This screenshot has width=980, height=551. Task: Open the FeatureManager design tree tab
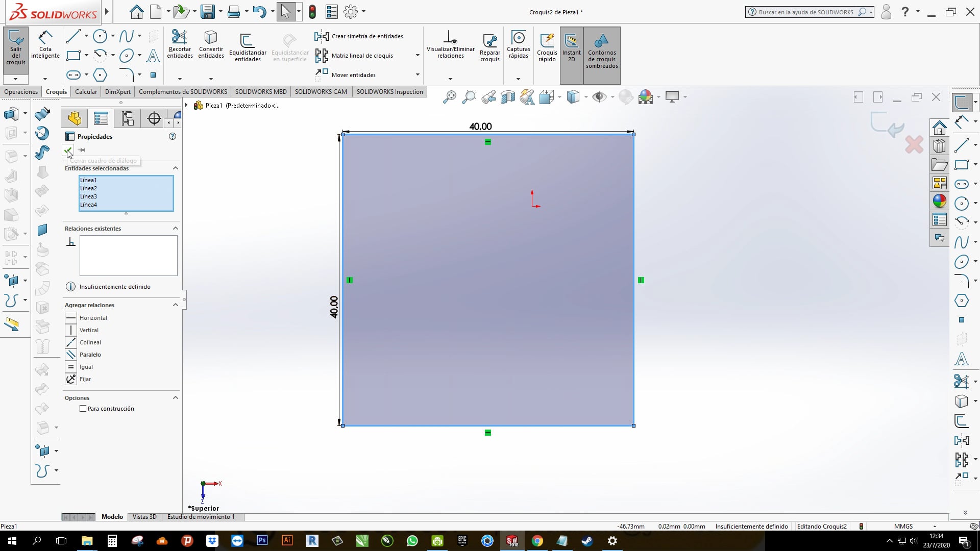[75, 118]
